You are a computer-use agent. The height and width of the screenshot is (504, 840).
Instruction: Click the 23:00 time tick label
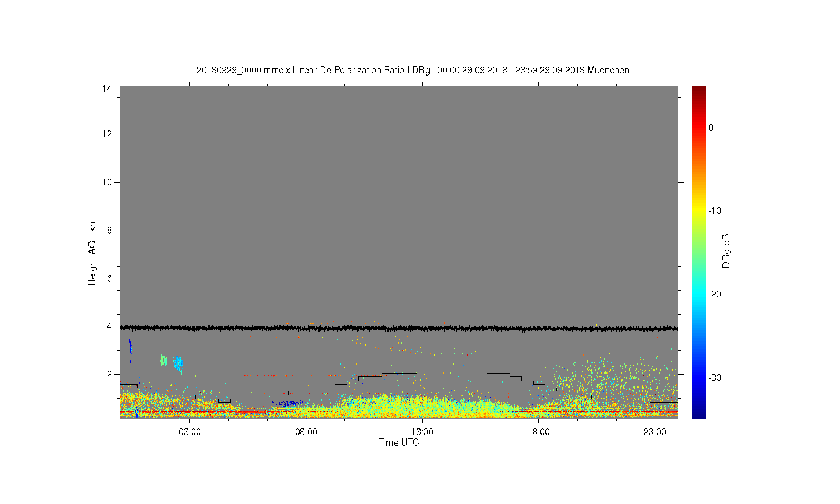pos(655,432)
